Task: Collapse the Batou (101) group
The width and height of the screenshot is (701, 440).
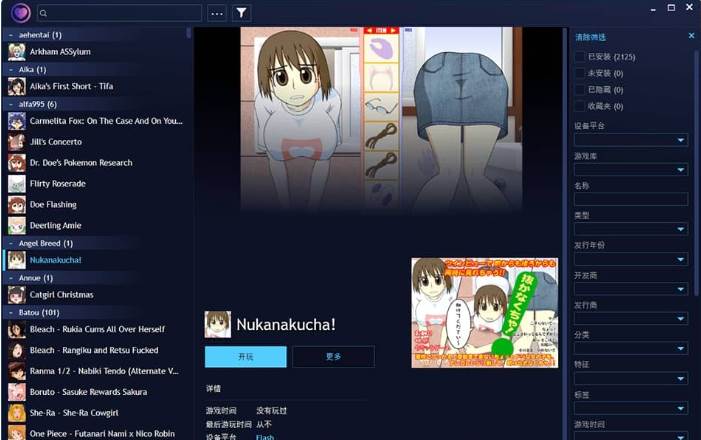Action: [x=11, y=313]
